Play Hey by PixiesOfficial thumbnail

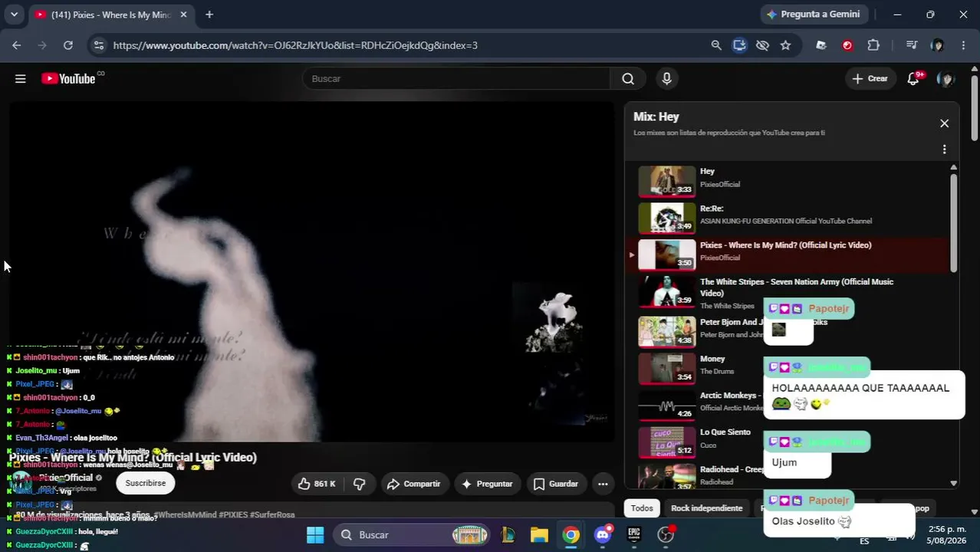(667, 182)
